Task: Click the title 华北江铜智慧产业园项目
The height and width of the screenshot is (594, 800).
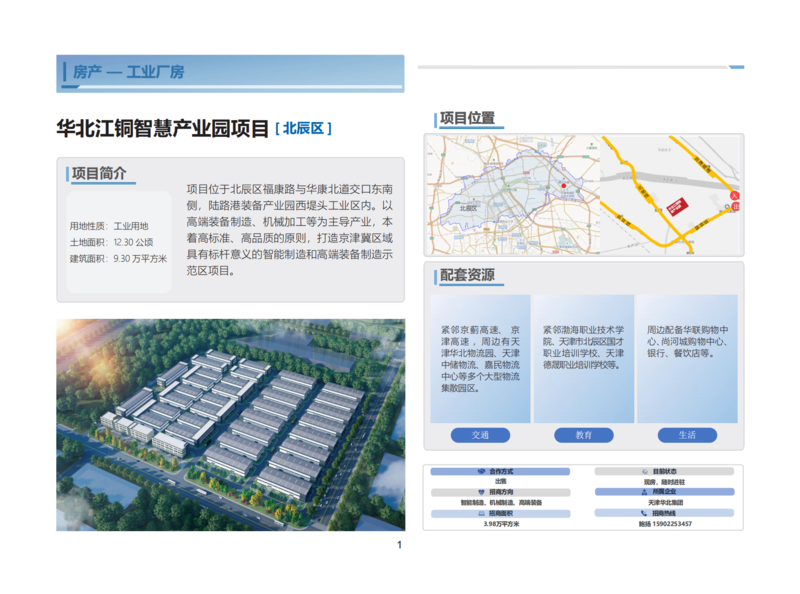Action: tap(162, 129)
